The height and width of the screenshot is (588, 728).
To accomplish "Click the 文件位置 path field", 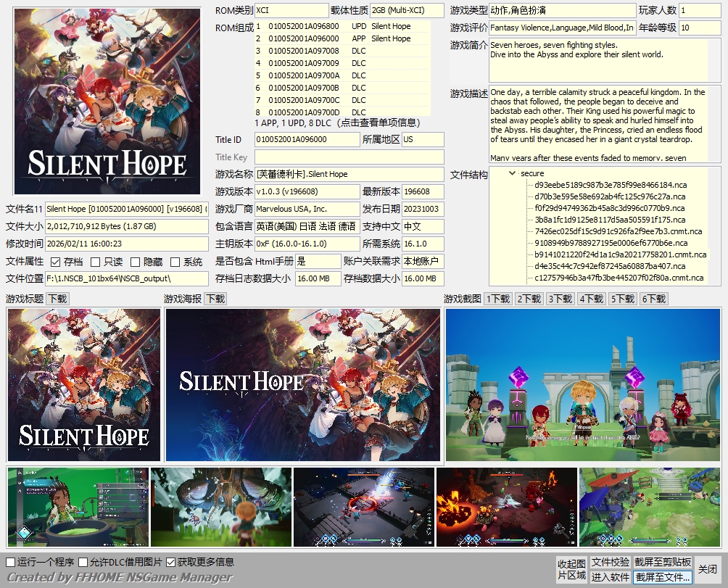I will pos(126,279).
